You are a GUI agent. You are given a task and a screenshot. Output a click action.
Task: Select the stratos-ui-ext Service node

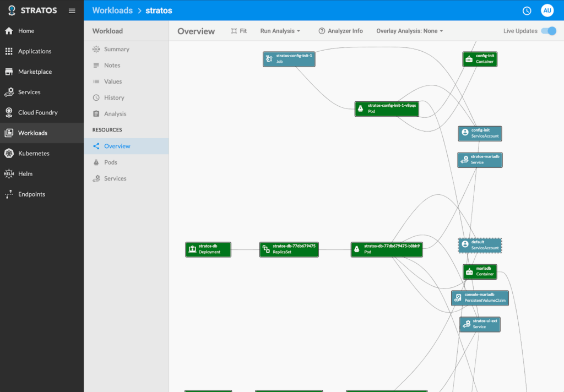coord(480,324)
